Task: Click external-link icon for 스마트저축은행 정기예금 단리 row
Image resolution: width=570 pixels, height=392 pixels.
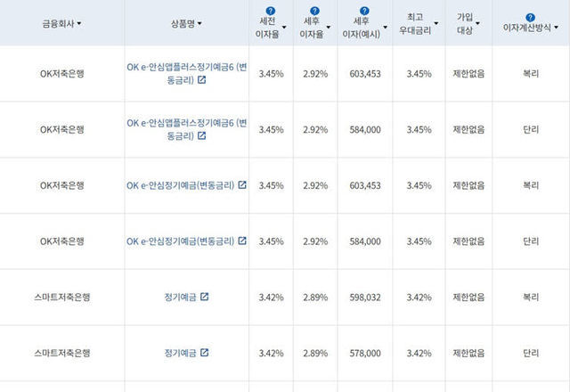Action: pyautogui.click(x=204, y=353)
